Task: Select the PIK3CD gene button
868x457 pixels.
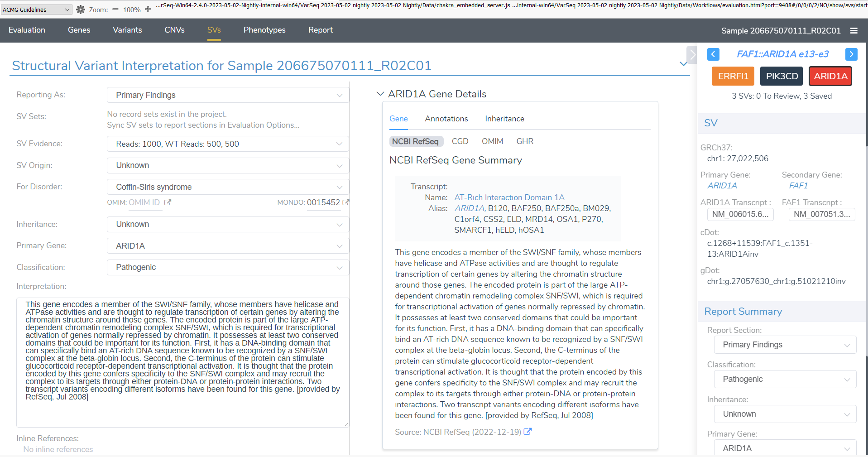Action: tap(781, 76)
